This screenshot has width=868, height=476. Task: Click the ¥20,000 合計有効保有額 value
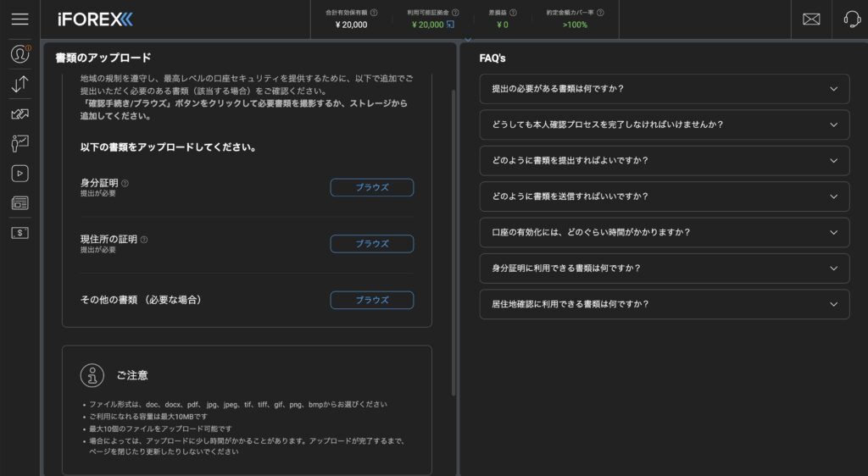(x=351, y=25)
